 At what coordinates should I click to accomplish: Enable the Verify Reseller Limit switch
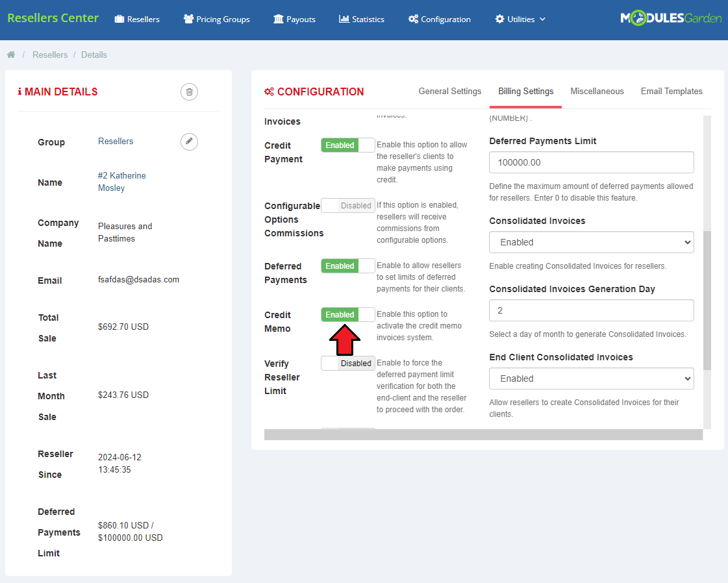point(347,364)
